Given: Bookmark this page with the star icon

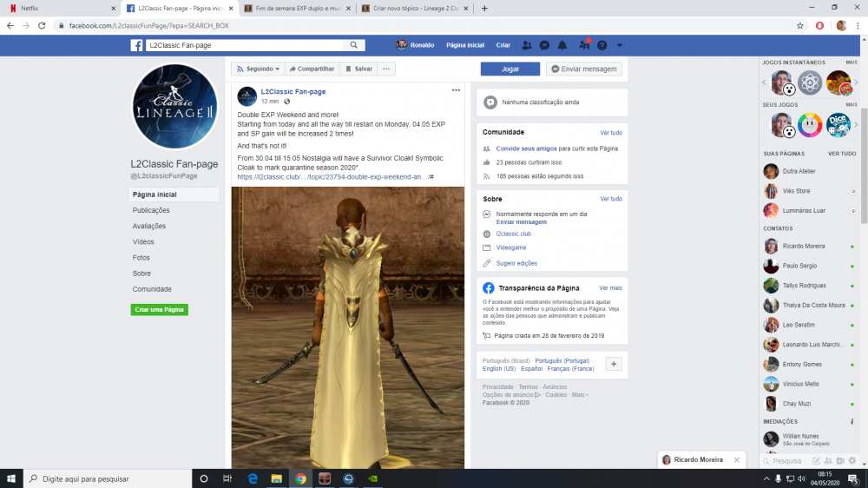Looking at the screenshot, I should click(x=800, y=25).
